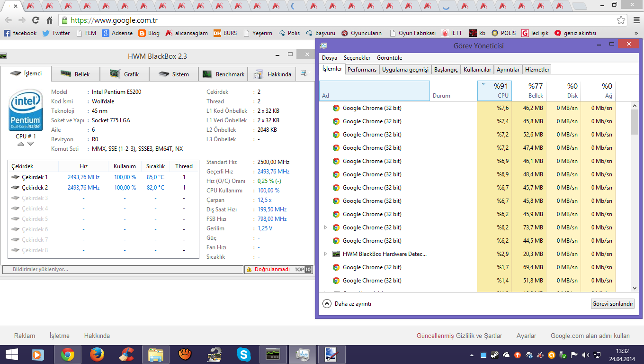The width and height of the screenshot is (644, 364).
Task: Open the Blog bookmark
Action: [x=149, y=33]
